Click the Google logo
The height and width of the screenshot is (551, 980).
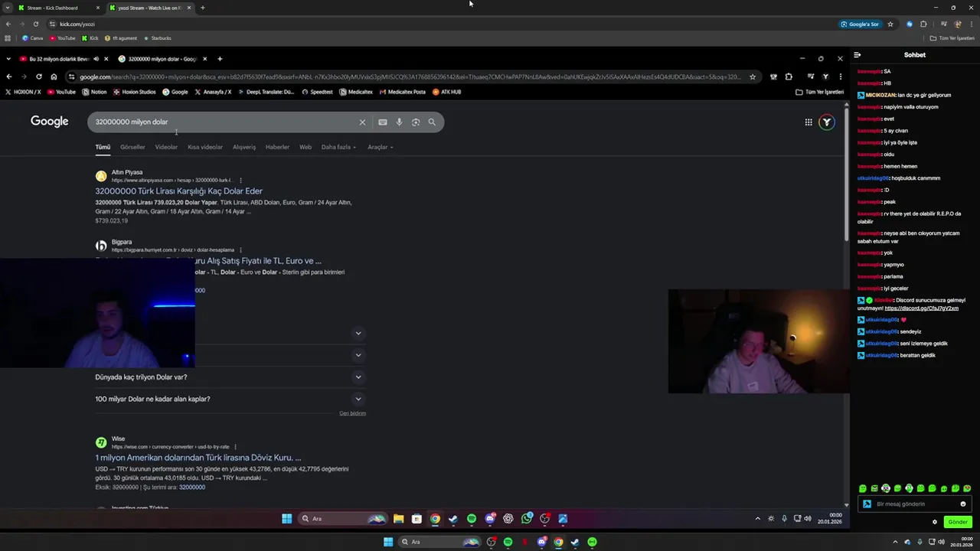tap(50, 122)
